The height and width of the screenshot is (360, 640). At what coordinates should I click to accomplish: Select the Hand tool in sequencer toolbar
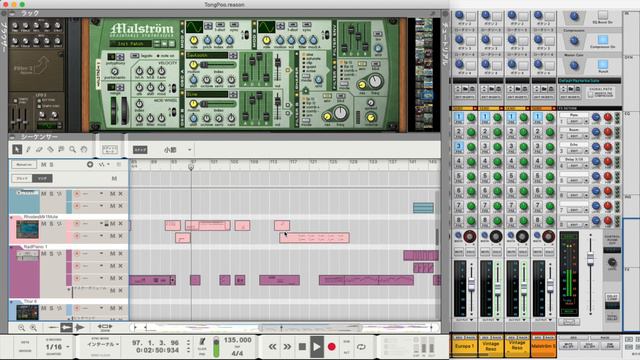click(84, 149)
